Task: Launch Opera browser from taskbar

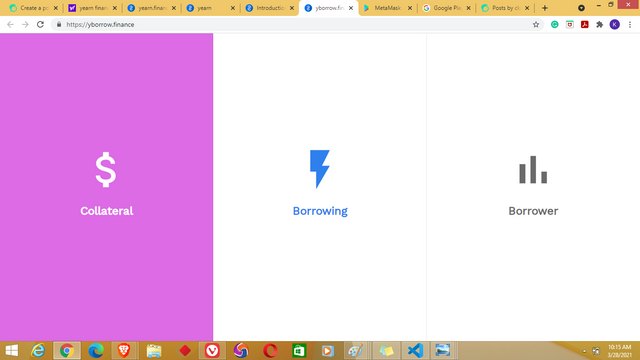Action: click(270, 350)
